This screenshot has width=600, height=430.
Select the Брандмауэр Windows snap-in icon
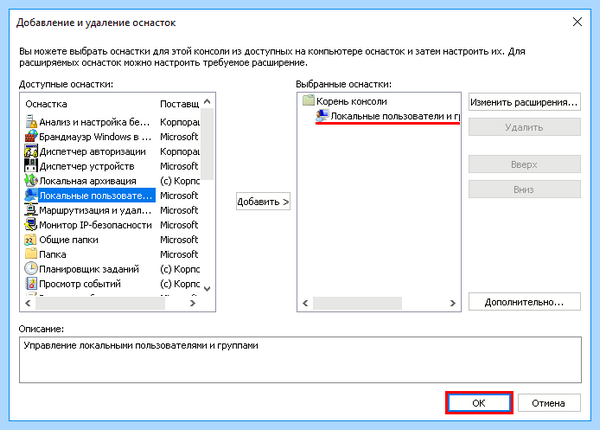coord(31,137)
